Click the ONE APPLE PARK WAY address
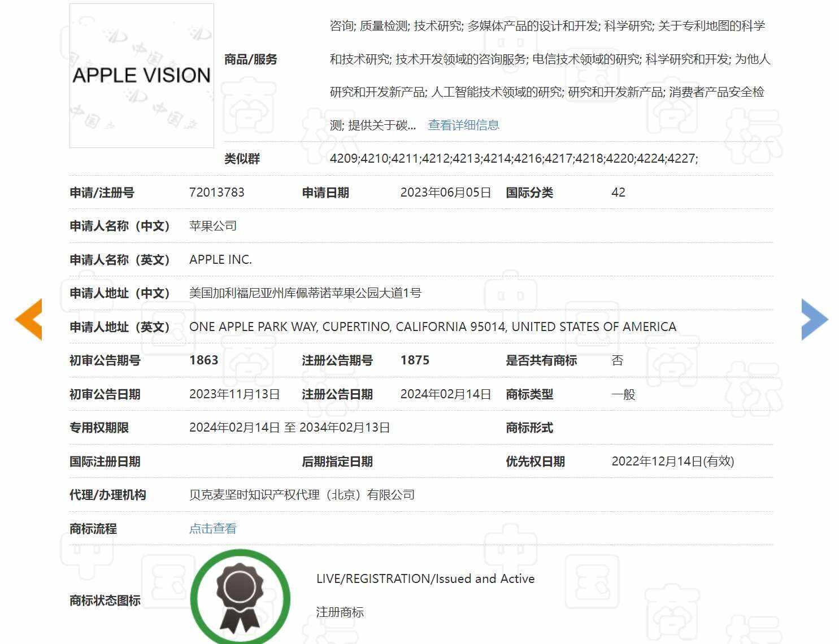 coord(432,327)
